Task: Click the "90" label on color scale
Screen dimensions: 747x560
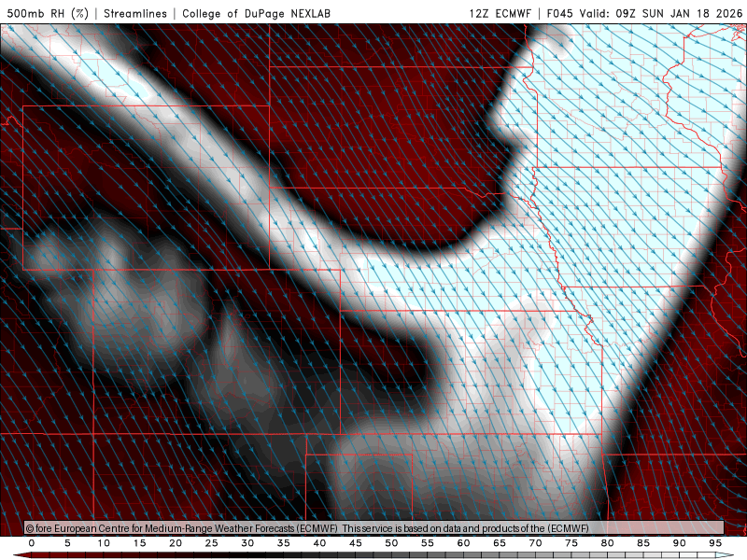Action: pos(680,543)
